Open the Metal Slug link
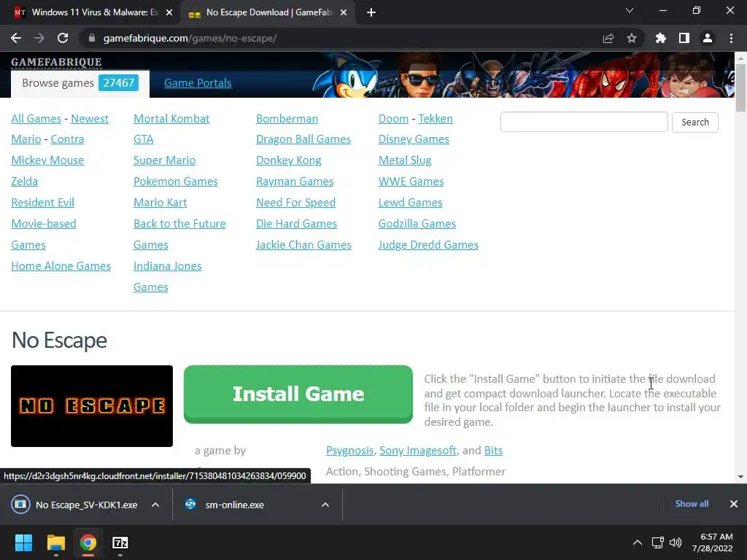The width and height of the screenshot is (747, 560). pos(405,160)
